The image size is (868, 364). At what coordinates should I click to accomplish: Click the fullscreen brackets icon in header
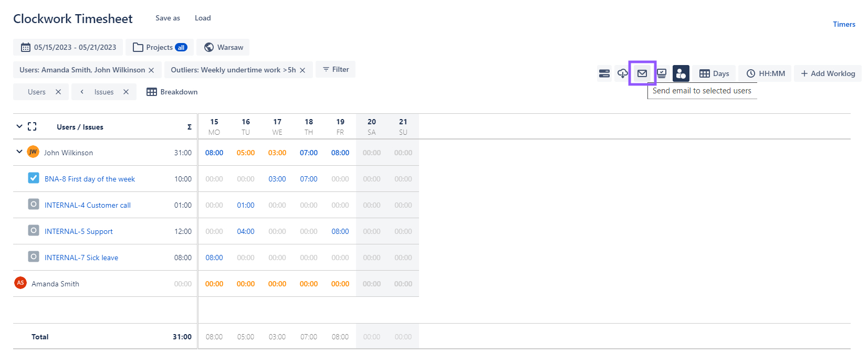point(32,126)
